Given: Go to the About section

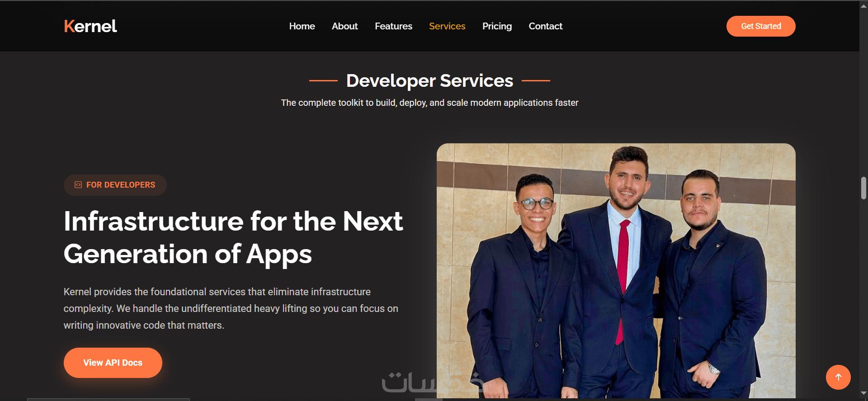Looking at the screenshot, I should [x=344, y=26].
